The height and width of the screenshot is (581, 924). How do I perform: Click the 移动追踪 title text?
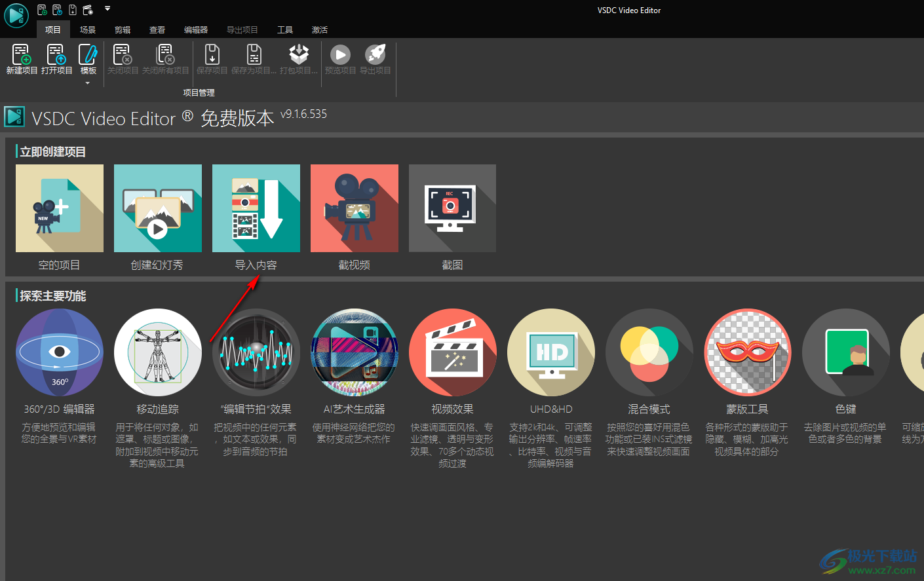[x=157, y=409]
